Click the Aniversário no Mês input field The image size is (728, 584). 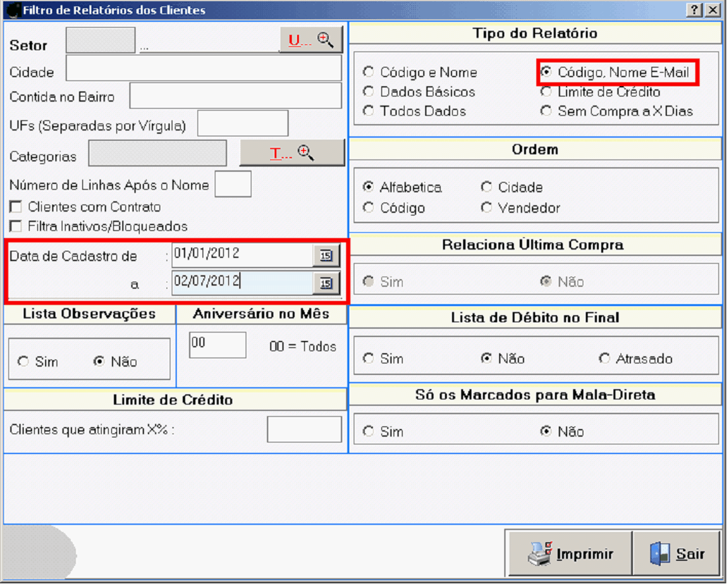217,345
